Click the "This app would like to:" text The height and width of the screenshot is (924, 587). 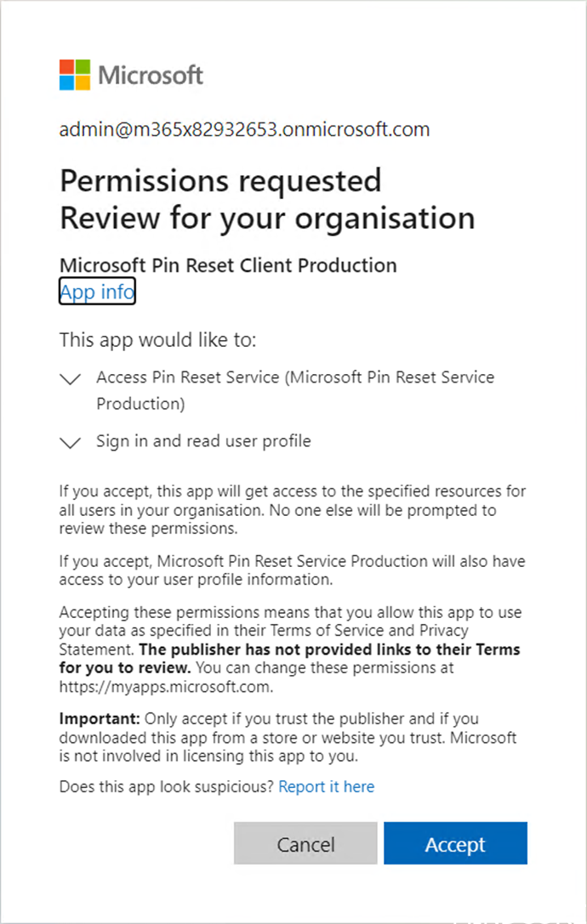[157, 340]
